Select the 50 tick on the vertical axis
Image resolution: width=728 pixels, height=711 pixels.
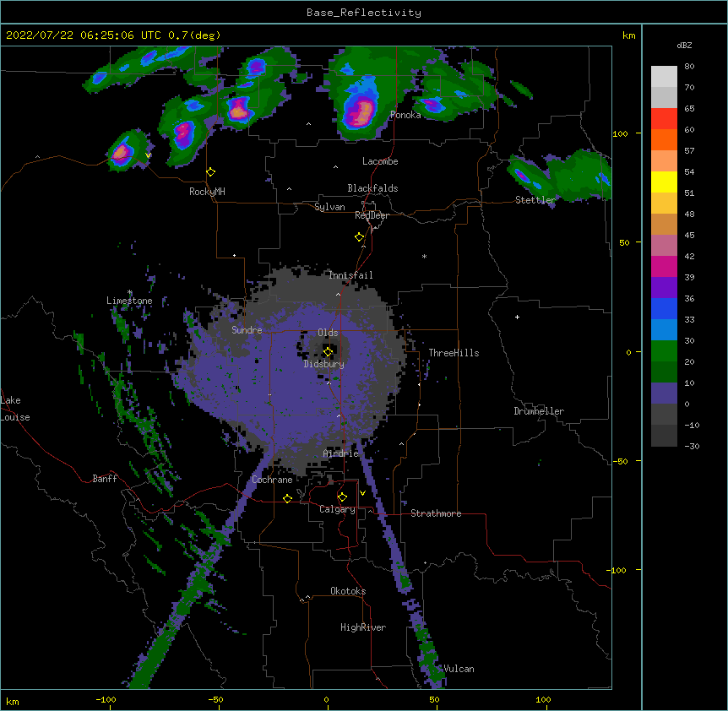pyautogui.click(x=624, y=242)
